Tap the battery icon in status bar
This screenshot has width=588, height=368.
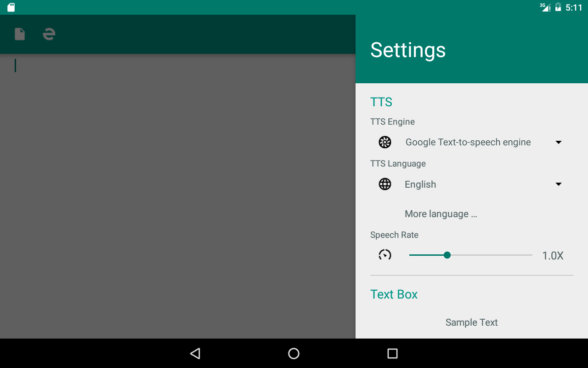[x=558, y=7]
